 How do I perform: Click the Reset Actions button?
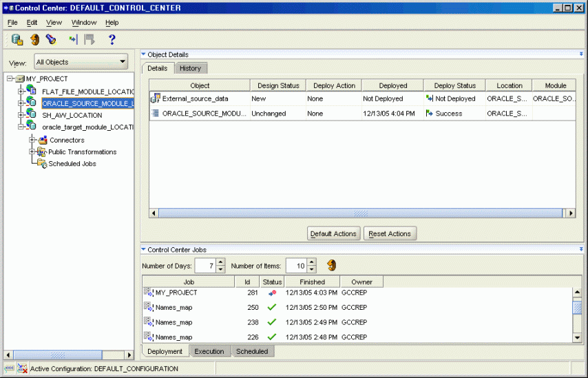390,233
